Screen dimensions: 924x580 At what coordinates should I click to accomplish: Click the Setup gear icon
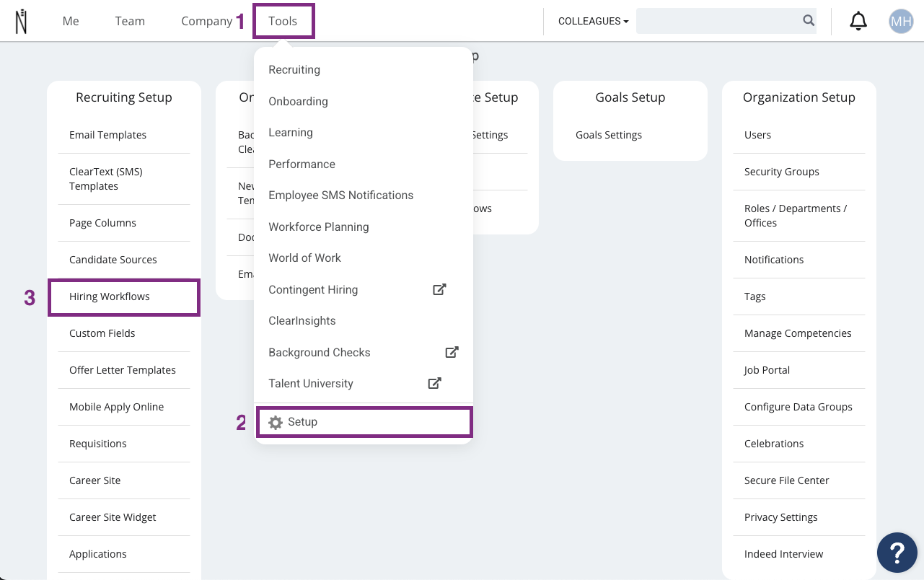coord(276,423)
